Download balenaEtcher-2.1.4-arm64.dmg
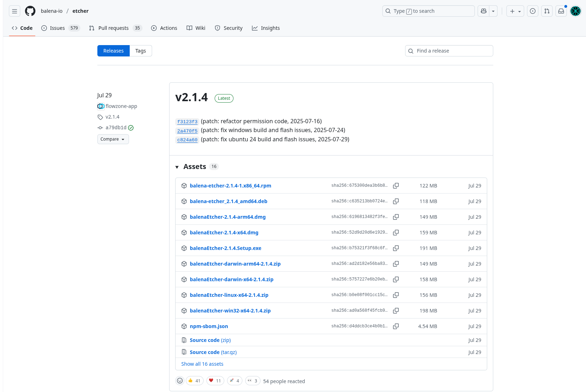The width and height of the screenshot is (586, 392). tap(227, 217)
